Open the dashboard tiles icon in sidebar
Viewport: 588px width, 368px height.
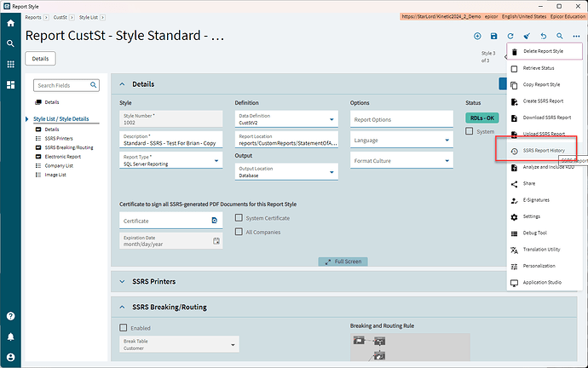click(10, 84)
